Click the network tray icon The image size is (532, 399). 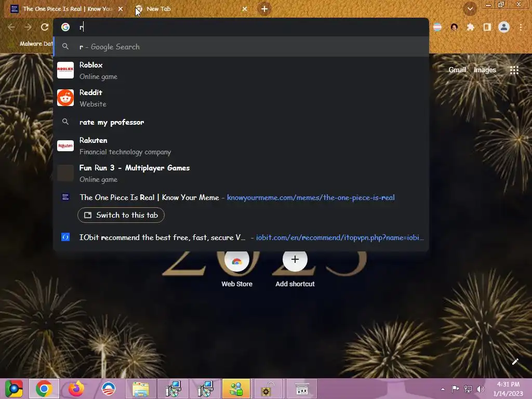click(x=468, y=389)
